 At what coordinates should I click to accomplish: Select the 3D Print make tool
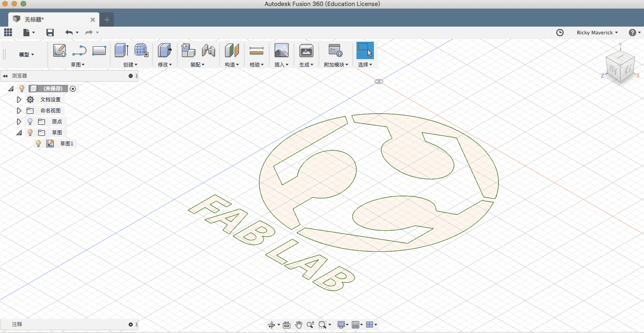(306, 50)
